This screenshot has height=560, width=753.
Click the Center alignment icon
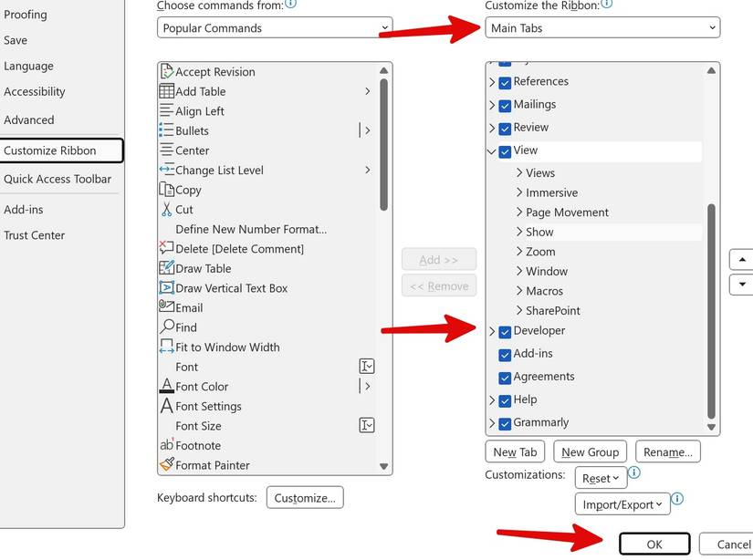166,150
